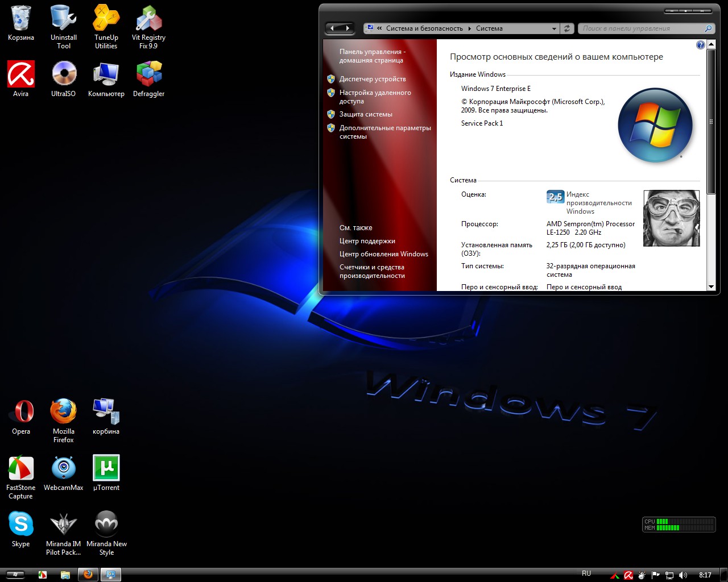Click the Система и безопасность breadcrumb
Image resolution: width=728 pixels, height=582 pixels.
pos(424,28)
